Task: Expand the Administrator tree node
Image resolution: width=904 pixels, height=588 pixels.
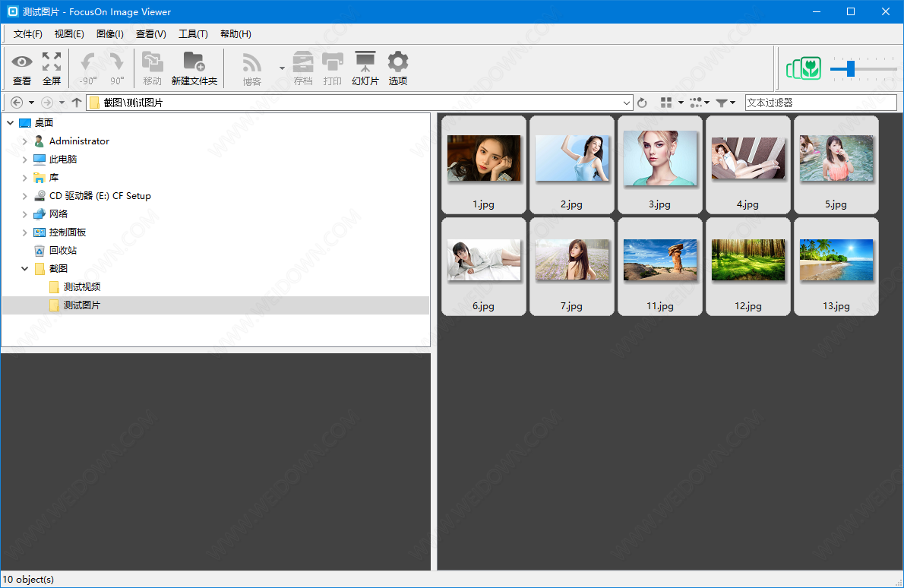Action: (x=25, y=141)
